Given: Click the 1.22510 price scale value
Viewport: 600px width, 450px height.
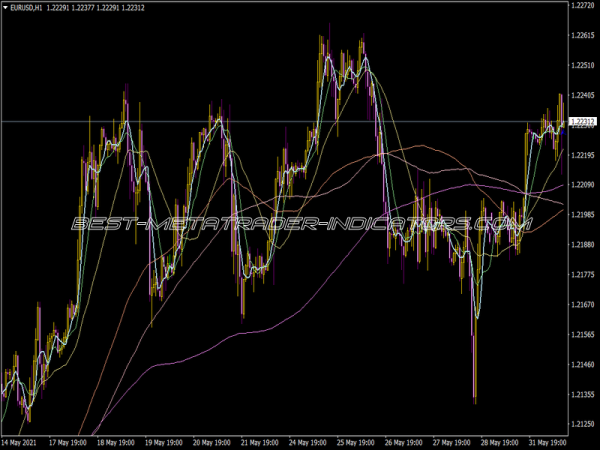Looking at the screenshot, I should pos(582,65).
